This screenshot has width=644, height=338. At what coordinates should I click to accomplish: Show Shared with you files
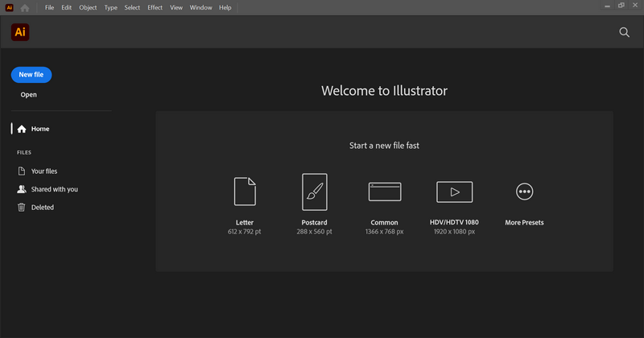pos(54,189)
